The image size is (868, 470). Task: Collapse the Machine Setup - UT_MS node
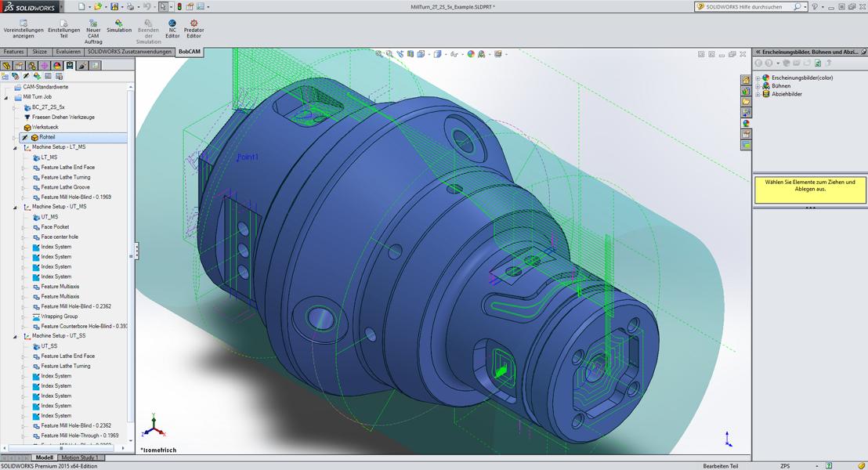15,207
